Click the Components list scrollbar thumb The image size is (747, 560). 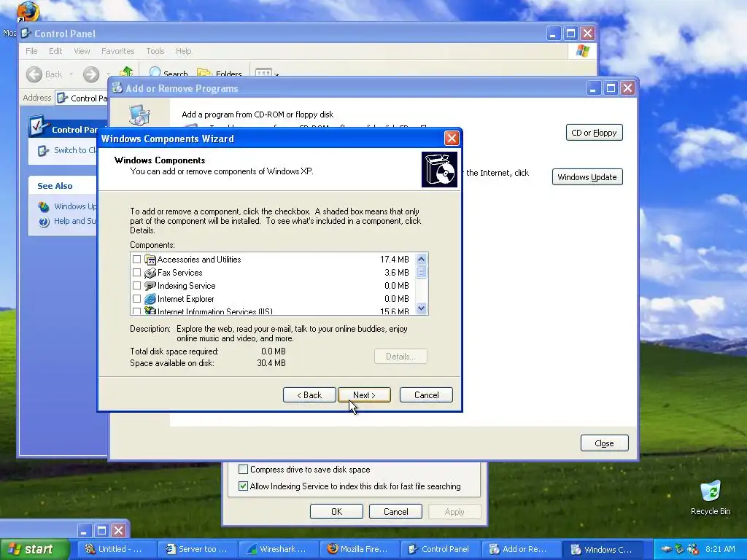click(x=421, y=273)
